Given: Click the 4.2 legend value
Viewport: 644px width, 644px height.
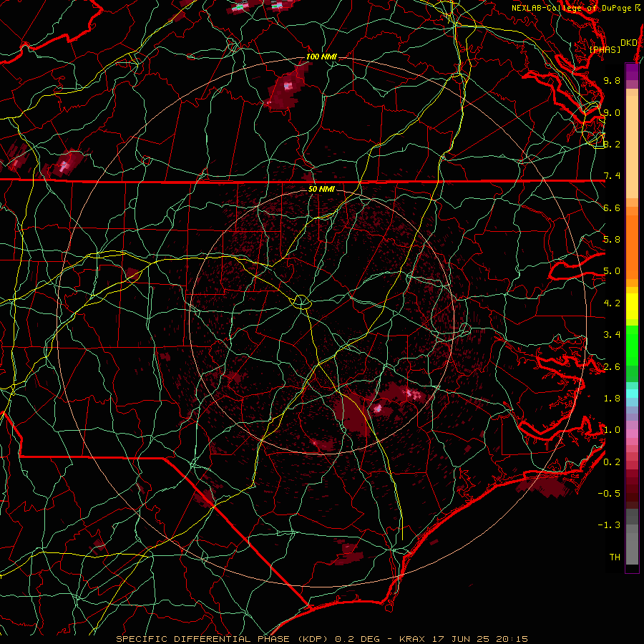Looking at the screenshot, I should pos(612,303).
